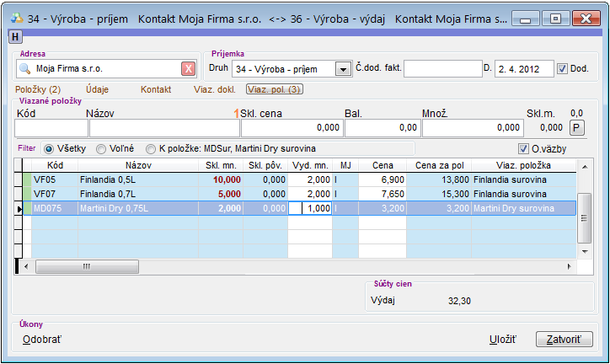This screenshot has height=364, width=610.
Task: Clear the address with red X button
Action: coord(189,69)
